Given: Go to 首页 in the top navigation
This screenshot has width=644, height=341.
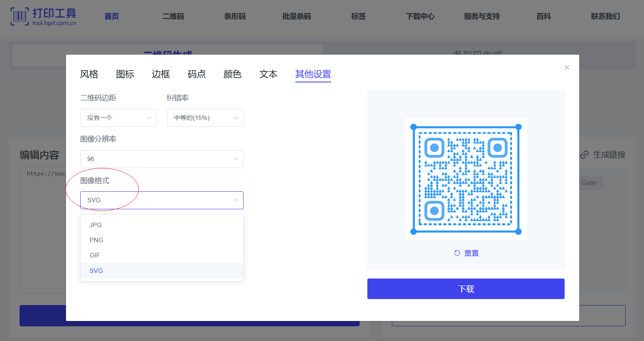Looking at the screenshot, I should 112,16.
